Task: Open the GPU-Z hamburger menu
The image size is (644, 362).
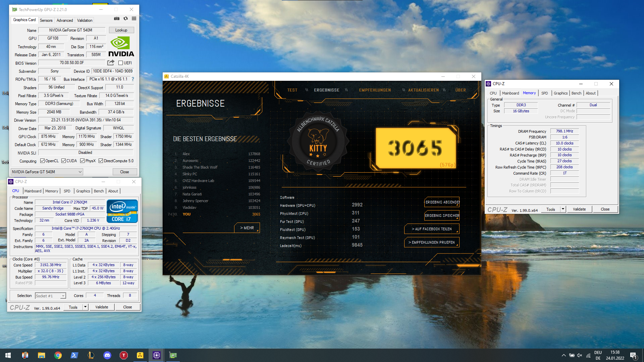Action: [134, 19]
